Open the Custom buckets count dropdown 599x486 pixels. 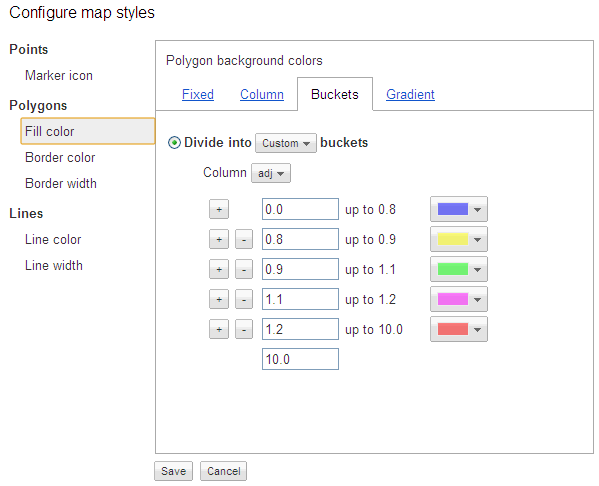286,143
